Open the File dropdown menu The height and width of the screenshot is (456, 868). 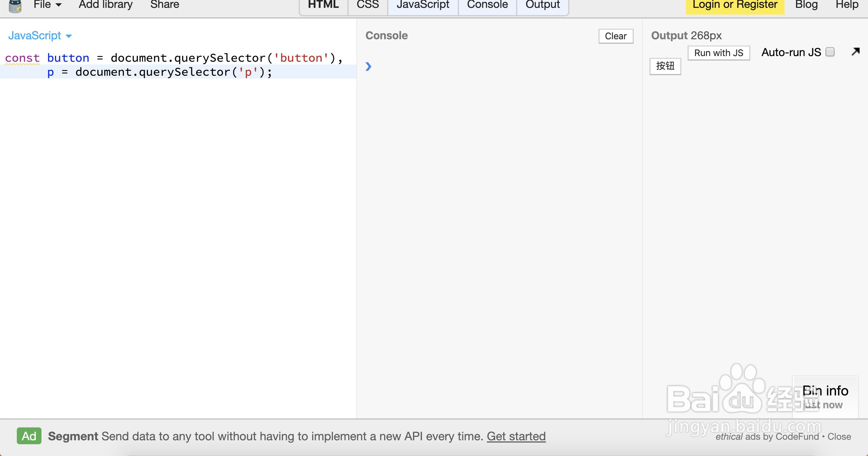[47, 5]
